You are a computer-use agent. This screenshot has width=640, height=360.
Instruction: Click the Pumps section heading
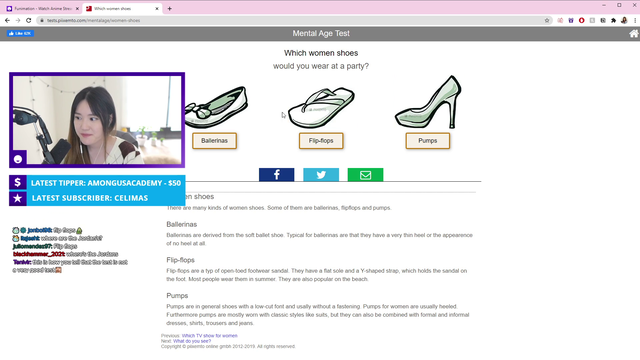tap(177, 296)
